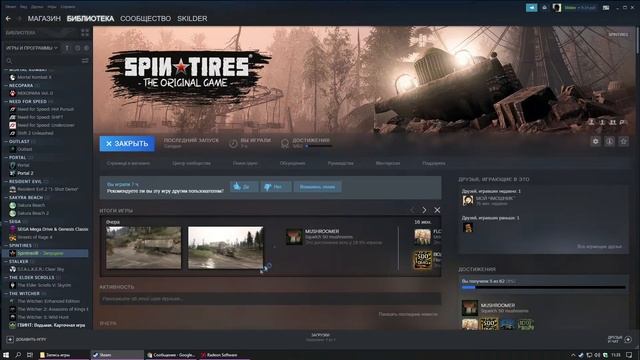Open the notifications bell icon
The height and width of the screenshot is (360, 640).
pyautogui.click(x=544, y=8)
